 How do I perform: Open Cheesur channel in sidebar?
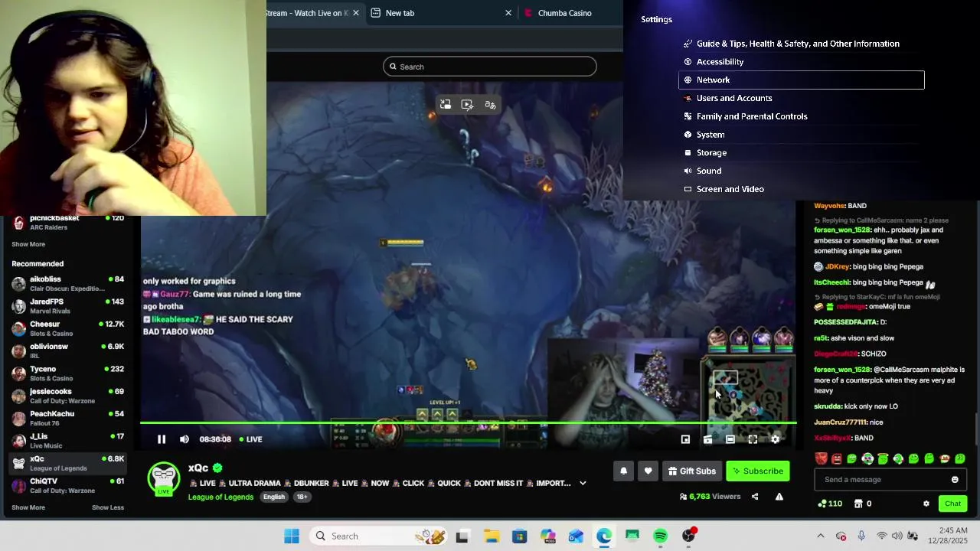(x=67, y=328)
